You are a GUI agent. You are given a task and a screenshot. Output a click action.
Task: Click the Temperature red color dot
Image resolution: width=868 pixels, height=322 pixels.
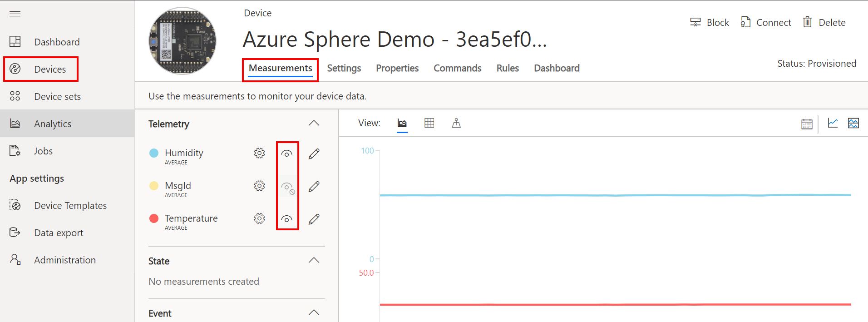[x=154, y=218]
